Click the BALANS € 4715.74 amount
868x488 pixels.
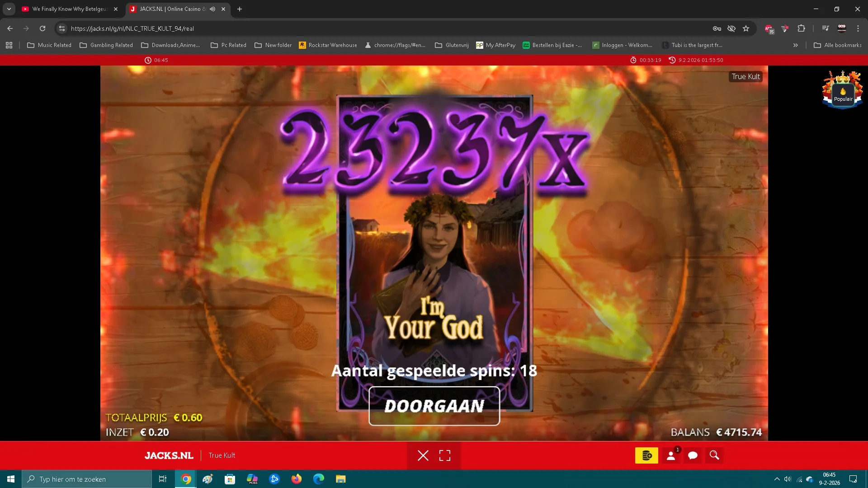pyautogui.click(x=716, y=432)
